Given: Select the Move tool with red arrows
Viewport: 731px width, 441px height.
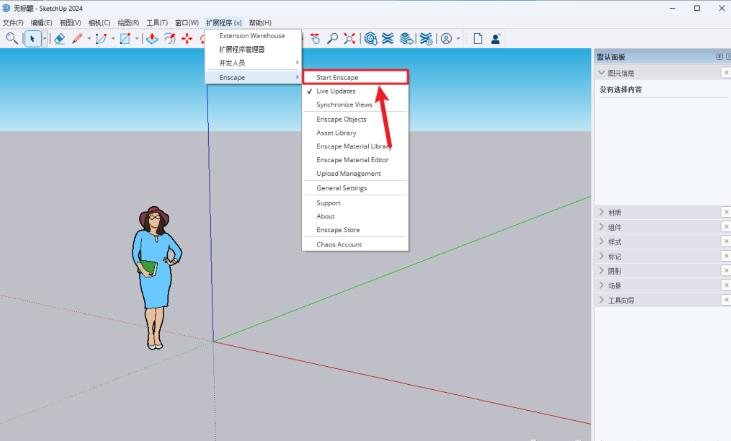Looking at the screenshot, I should pos(187,39).
